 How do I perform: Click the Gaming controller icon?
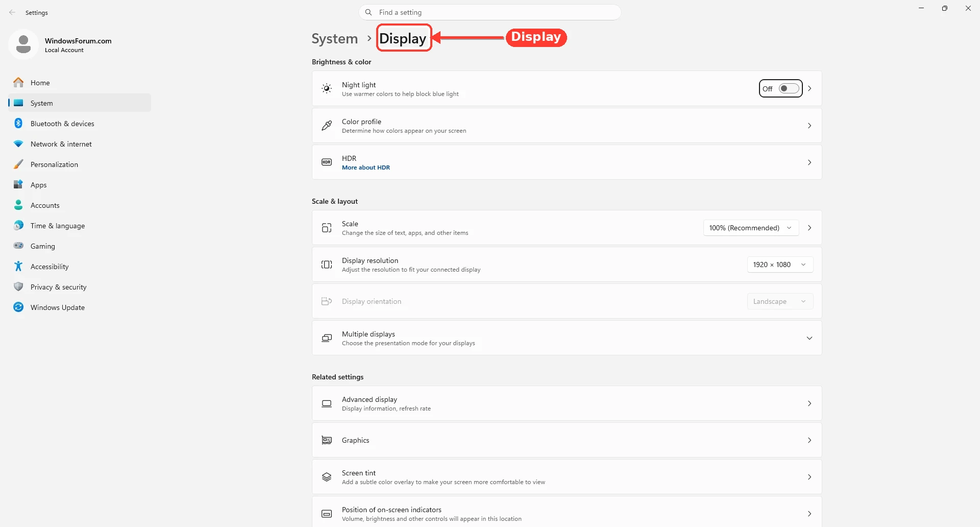[18, 246]
